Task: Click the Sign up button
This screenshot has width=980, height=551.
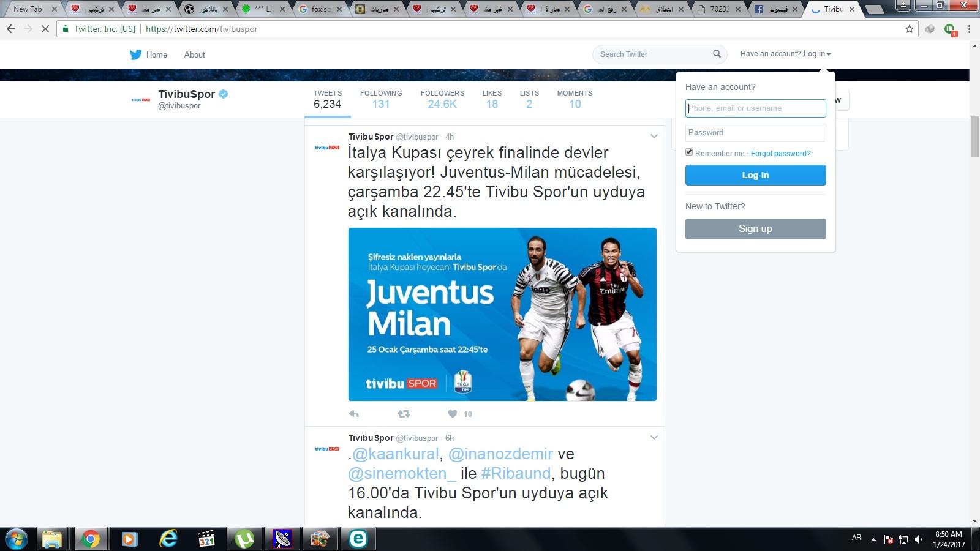Action: click(x=755, y=228)
